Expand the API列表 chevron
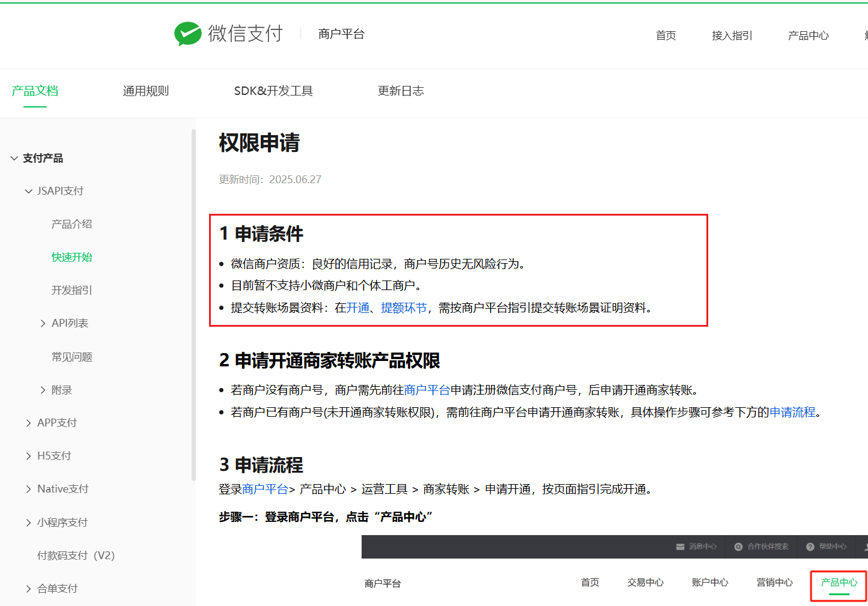The height and width of the screenshot is (606, 868). coord(43,324)
